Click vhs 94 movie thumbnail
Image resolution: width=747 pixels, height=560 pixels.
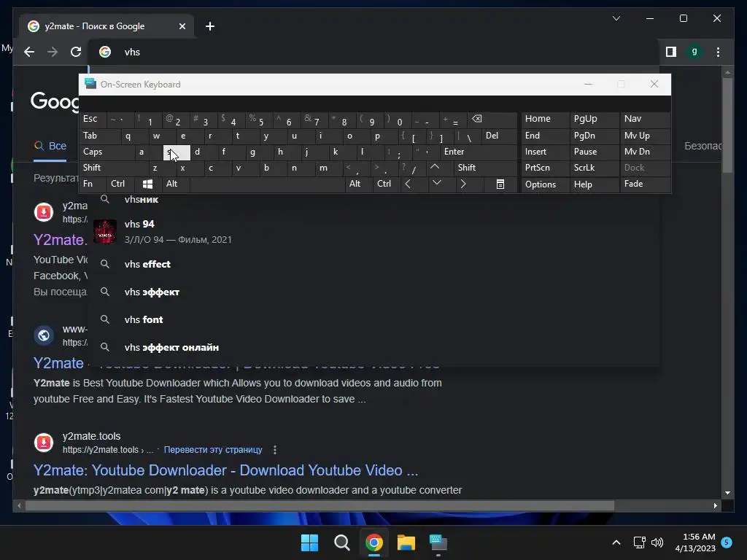105,231
